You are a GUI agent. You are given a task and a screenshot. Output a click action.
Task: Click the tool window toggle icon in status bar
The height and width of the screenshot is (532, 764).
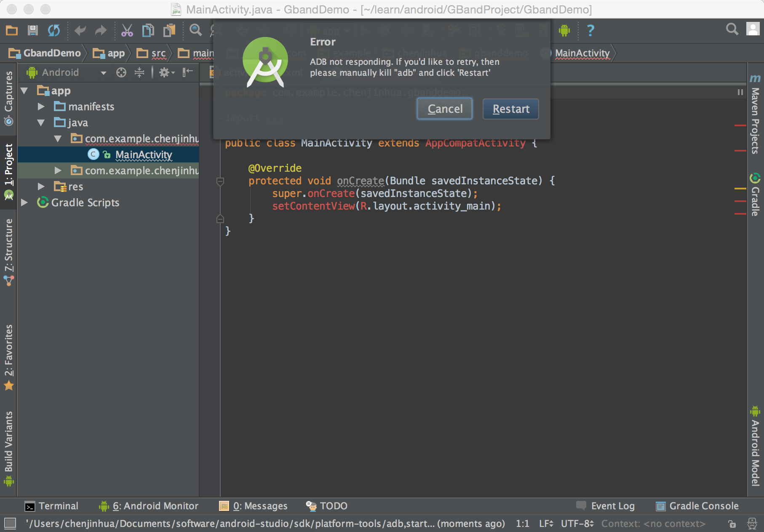10,523
